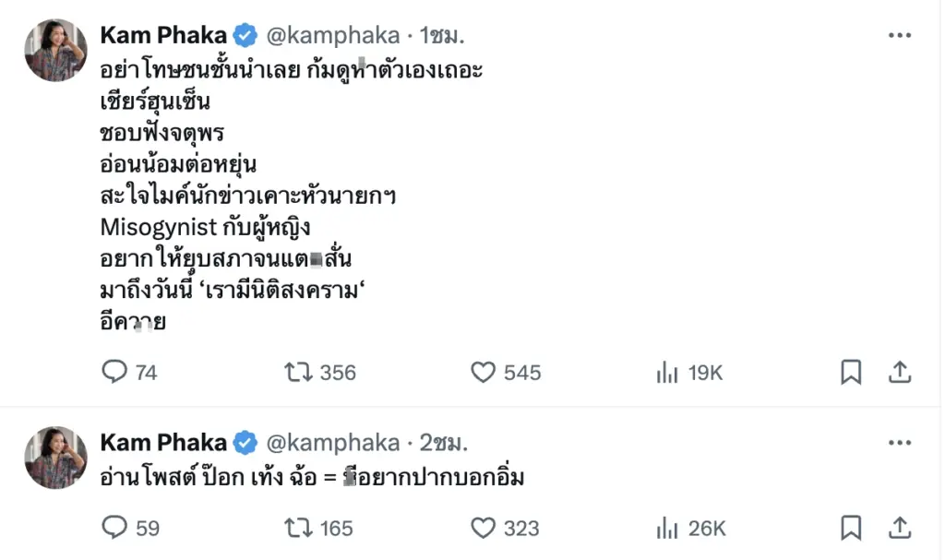
Task: Like the tweet with 323 likes
Action: (x=484, y=528)
